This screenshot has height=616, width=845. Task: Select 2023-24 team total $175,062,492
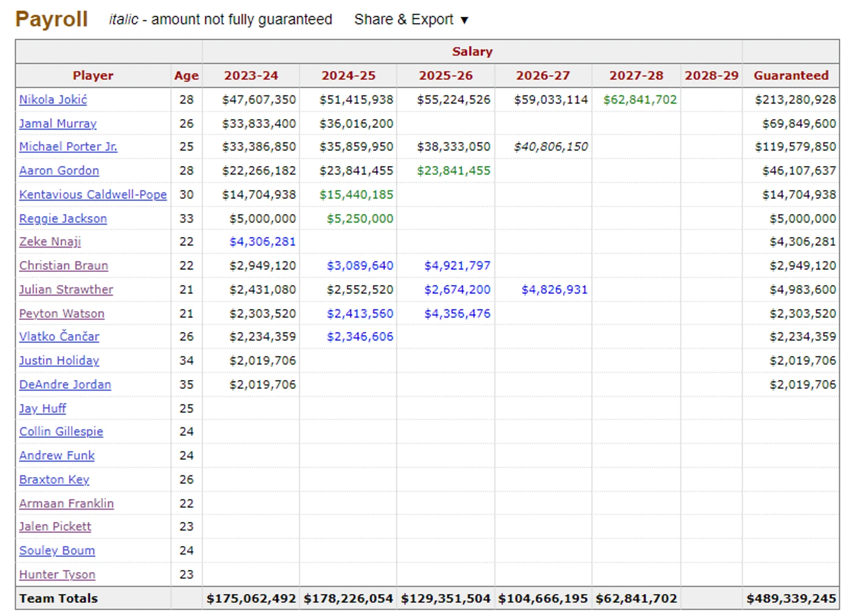(251, 599)
